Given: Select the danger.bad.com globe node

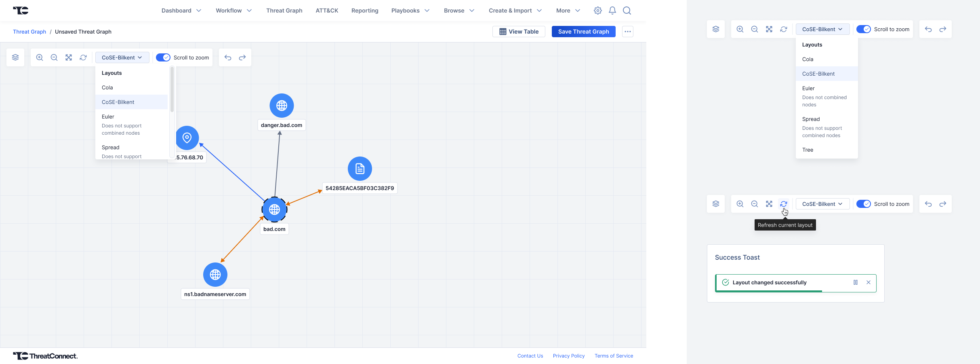Looking at the screenshot, I should point(282,106).
